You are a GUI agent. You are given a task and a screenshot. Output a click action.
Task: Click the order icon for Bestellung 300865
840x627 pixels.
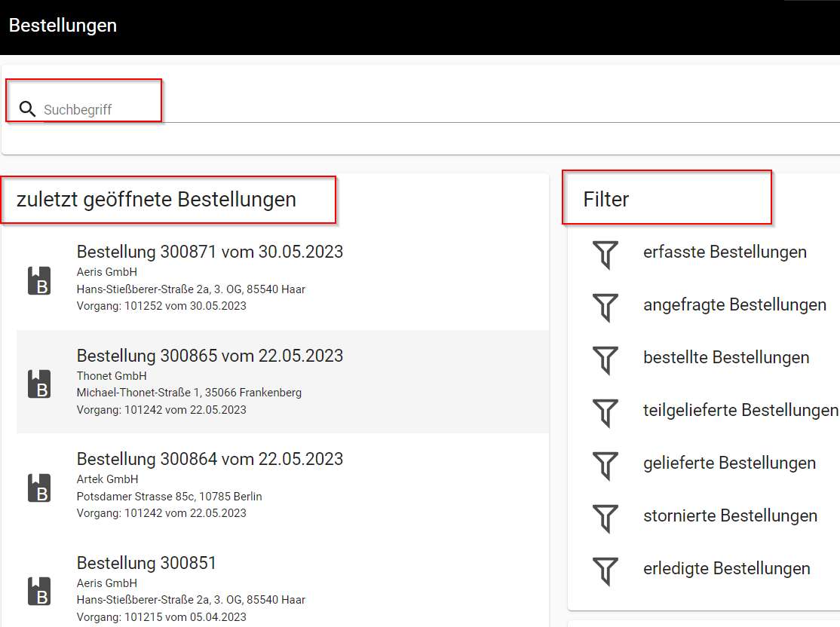point(39,384)
